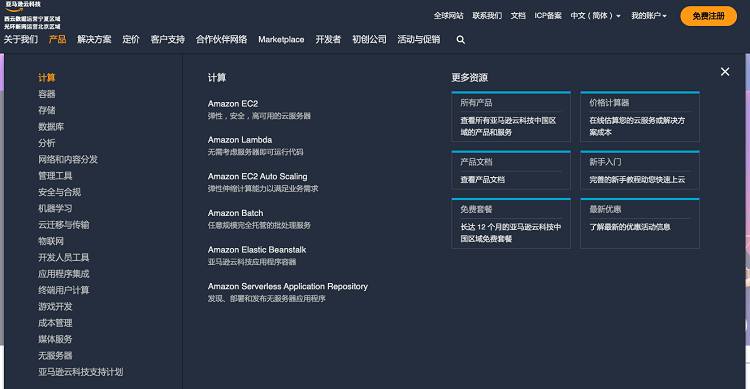Select the 媒体服务 category
Image resolution: width=750 pixels, height=389 pixels.
[x=55, y=339]
